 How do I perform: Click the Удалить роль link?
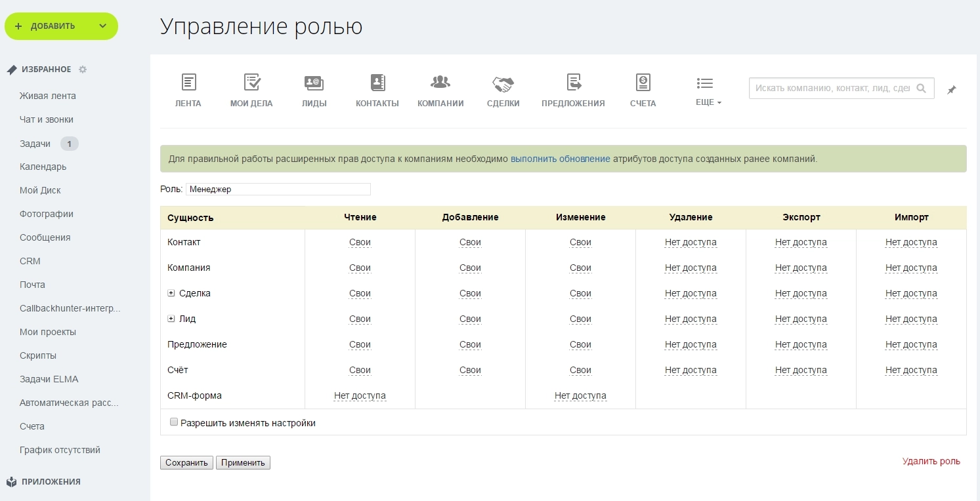[931, 461]
